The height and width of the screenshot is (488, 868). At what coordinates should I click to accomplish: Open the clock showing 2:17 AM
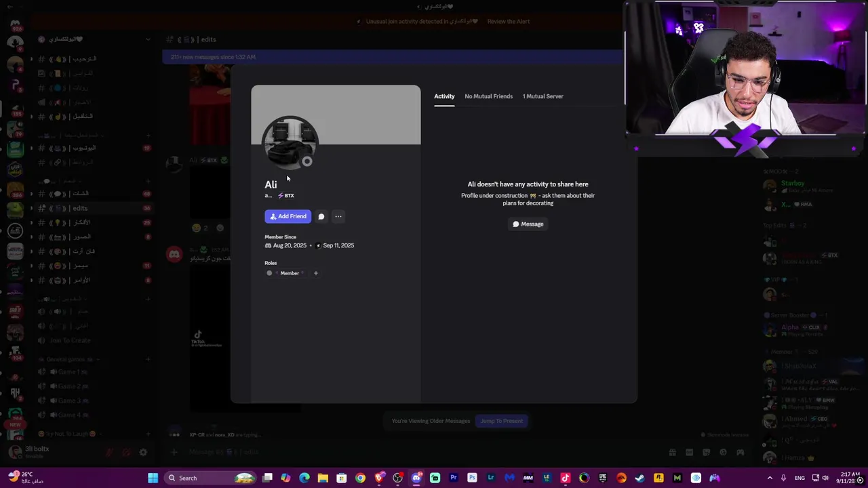coord(849,478)
